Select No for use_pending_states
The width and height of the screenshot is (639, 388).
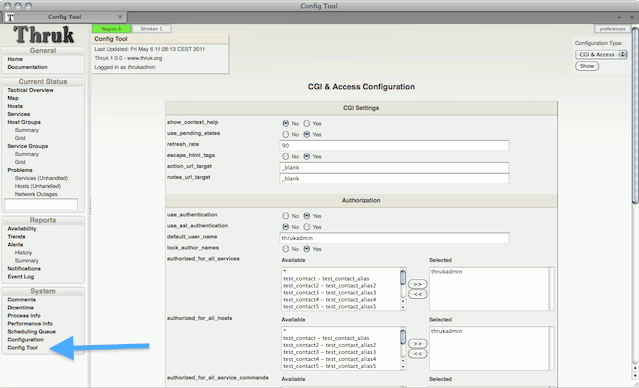pos(286,134)
